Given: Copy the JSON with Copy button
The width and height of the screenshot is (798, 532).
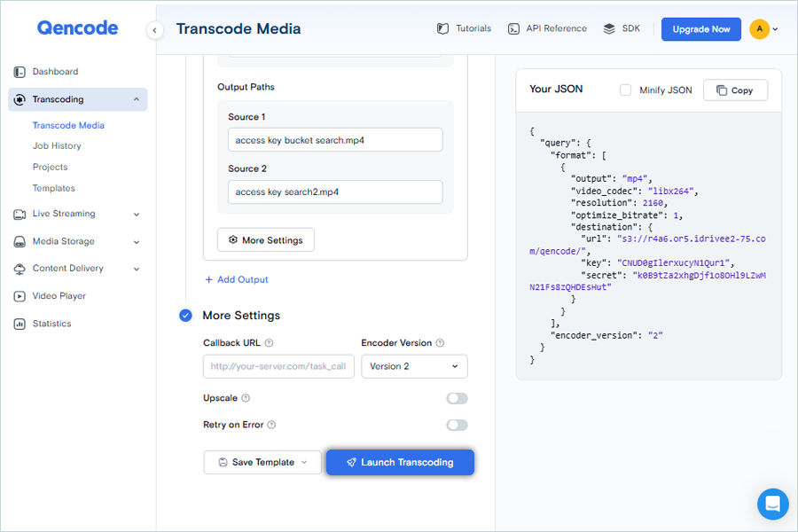Looking at the screenshot, I should (x=735, y=90).
